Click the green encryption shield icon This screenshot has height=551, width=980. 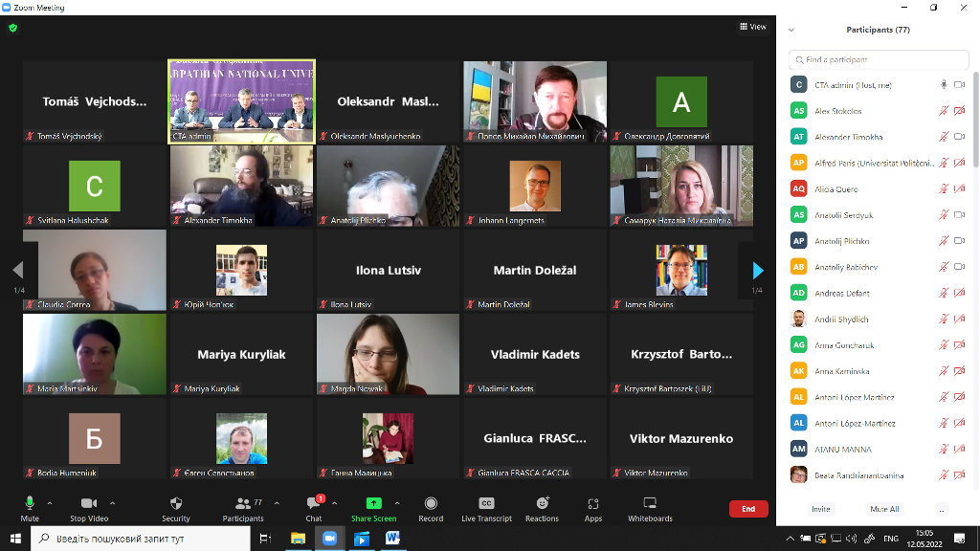point(12,28)
